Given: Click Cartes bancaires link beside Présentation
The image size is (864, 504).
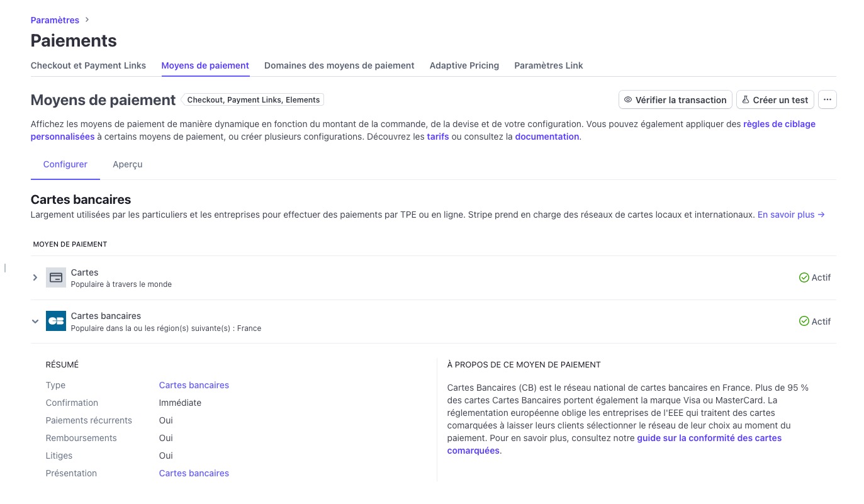Looking at the screenshot, I should 194,473.
